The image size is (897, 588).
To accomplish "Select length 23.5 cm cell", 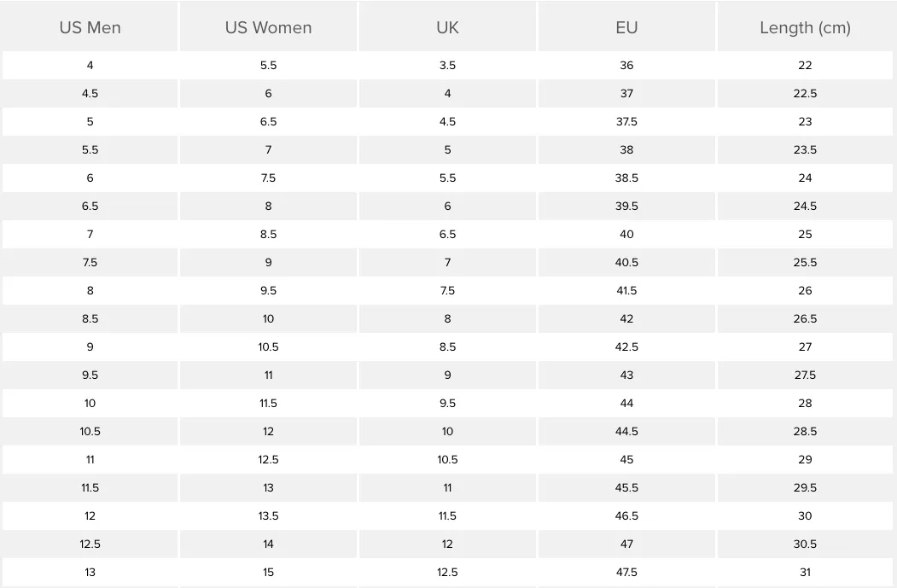I will (805, 149).
